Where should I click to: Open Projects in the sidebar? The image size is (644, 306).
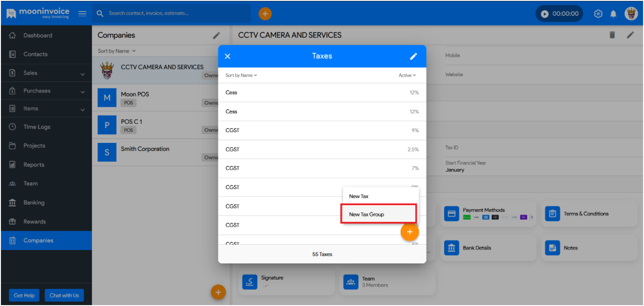(46, 146)
